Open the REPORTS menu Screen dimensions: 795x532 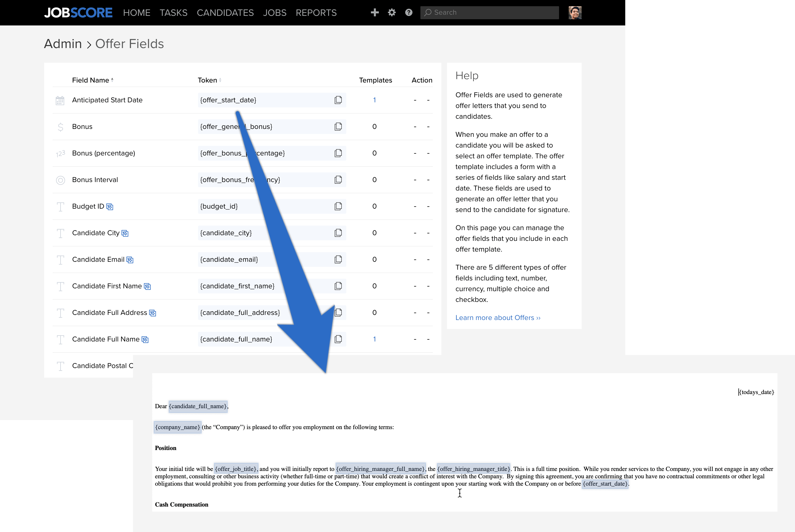point(316,12)
